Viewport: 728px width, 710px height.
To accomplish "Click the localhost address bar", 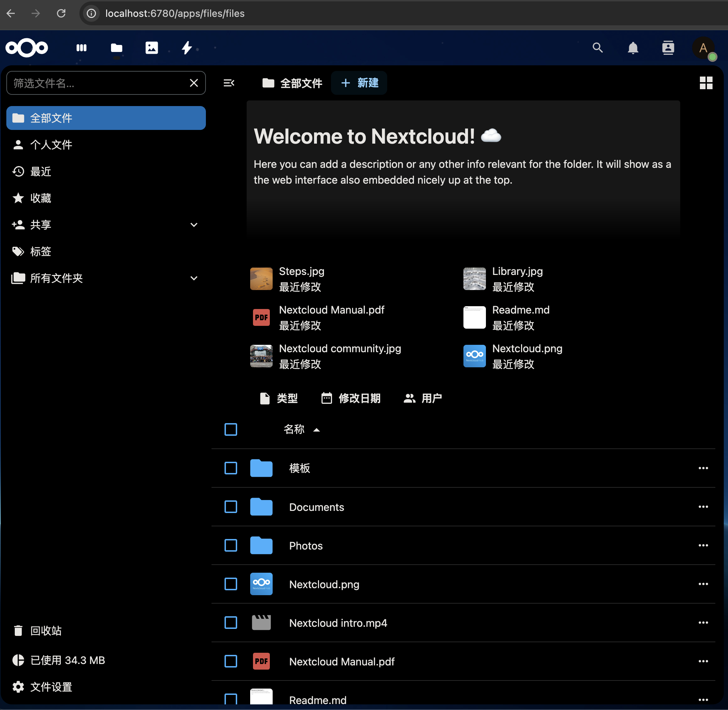I will point(403,13).
